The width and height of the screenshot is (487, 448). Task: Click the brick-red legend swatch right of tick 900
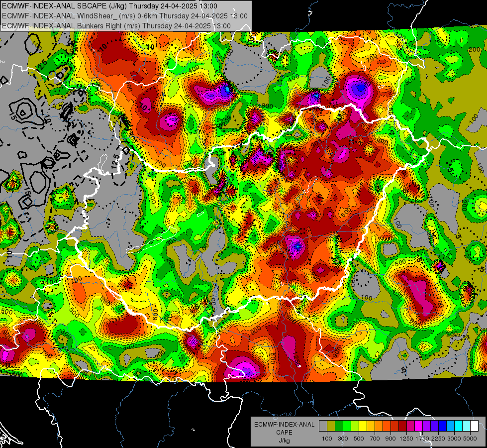coord(395,426)
